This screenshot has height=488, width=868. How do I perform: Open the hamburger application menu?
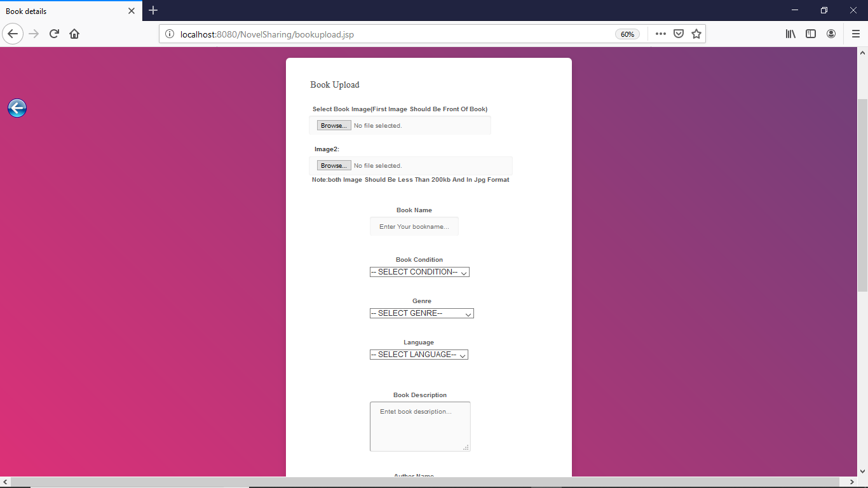pyautogui.click(x=856, y=34)
